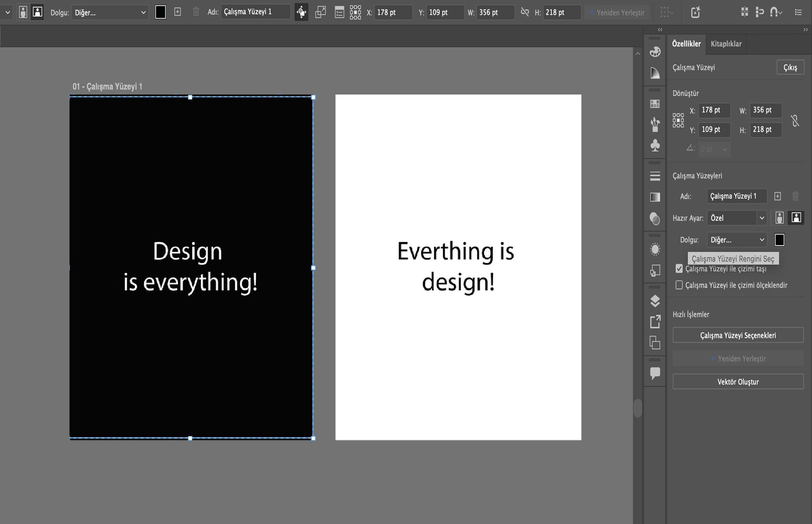Click new artboard plus icon in Properties

tap(777, 196)
